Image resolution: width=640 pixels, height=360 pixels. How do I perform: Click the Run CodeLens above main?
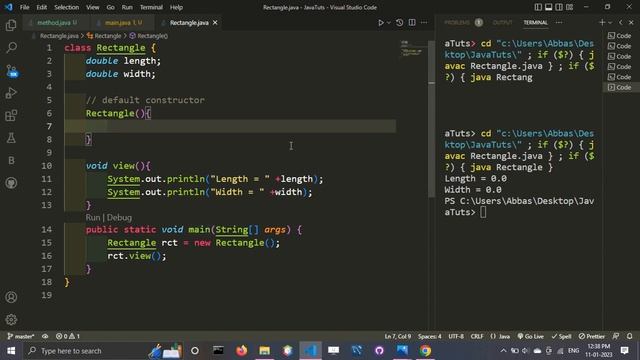tap(93, 218)
